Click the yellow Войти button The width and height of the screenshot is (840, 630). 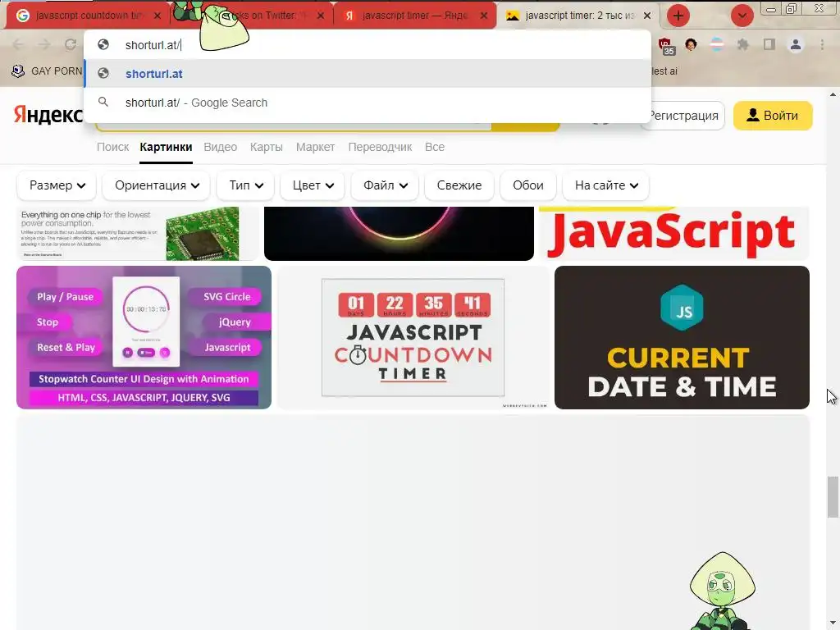773,116
